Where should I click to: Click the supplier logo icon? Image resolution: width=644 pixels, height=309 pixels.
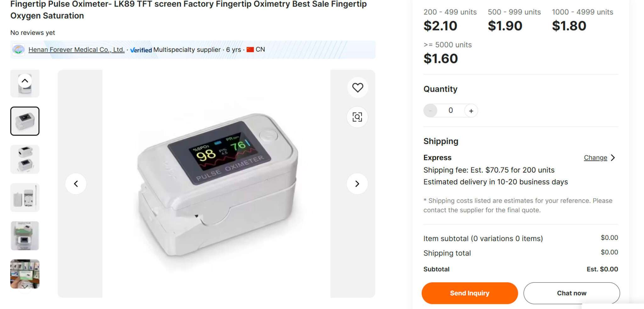tap(18, 50)
